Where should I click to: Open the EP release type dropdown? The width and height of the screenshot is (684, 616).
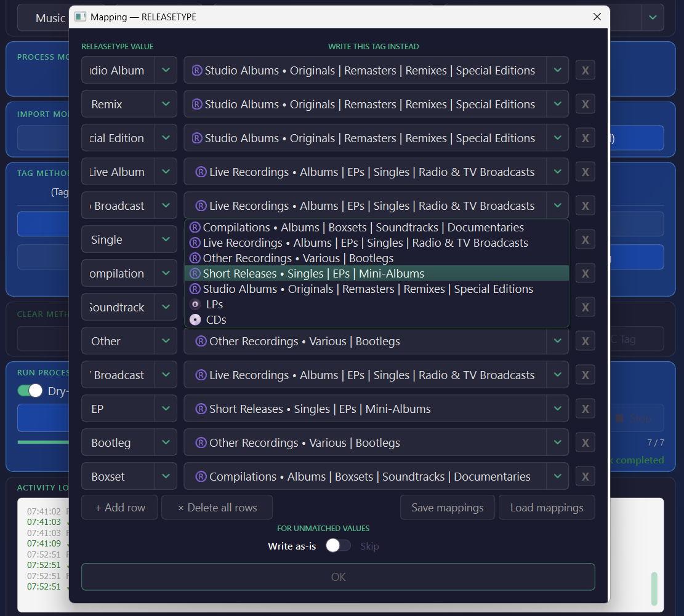click(x=166, y=409)
